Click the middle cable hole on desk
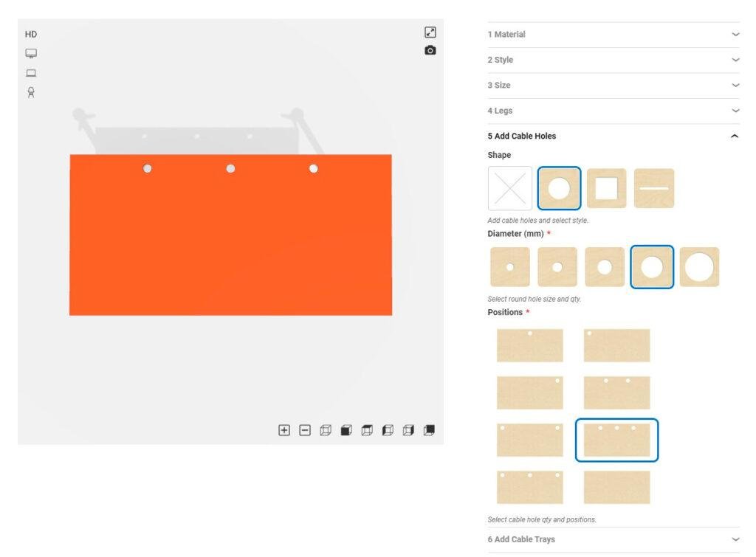 tap(230, 168)
